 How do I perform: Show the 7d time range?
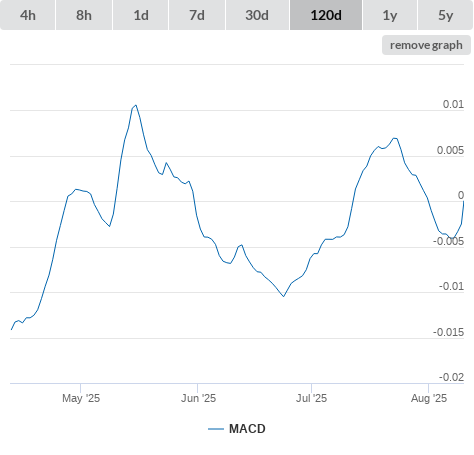coord(197,15)
